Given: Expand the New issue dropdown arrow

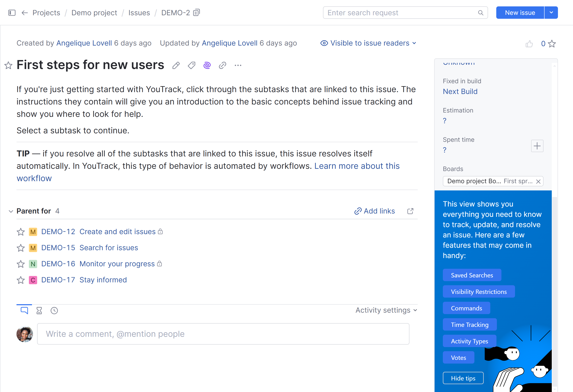Looking at the screenshot, I should click(x=551, y=13).
